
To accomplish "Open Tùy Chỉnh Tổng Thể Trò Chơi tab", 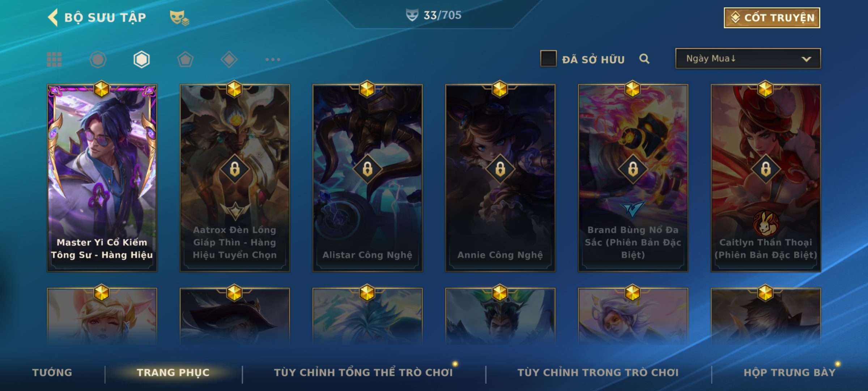I will click(363, 373).
